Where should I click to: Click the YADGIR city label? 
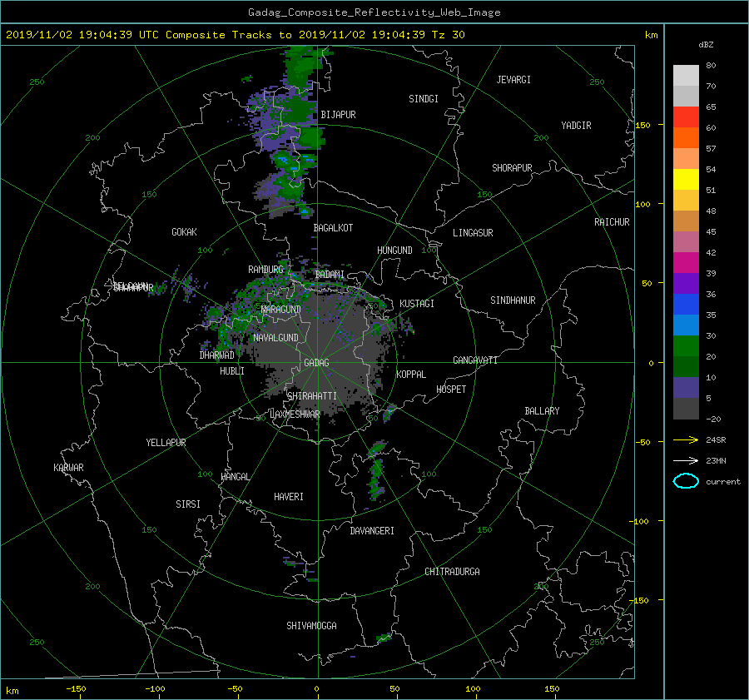(577, 126)
